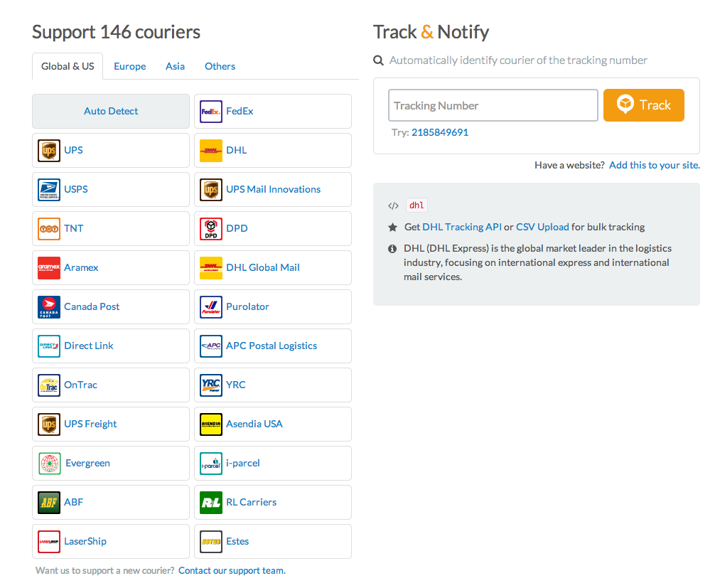The height and width of the screenshot is (588, 720).
Task: Click the UPS Mail Innovations logo icon
Action: (x=211, y=189)
